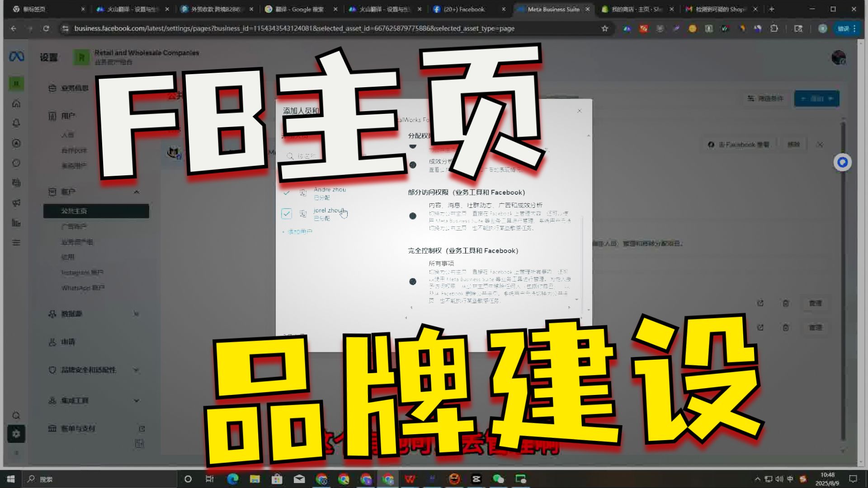Expand the 品牌安全和适配性 section
The image size is (868, 488).
[x=136, y=370]
